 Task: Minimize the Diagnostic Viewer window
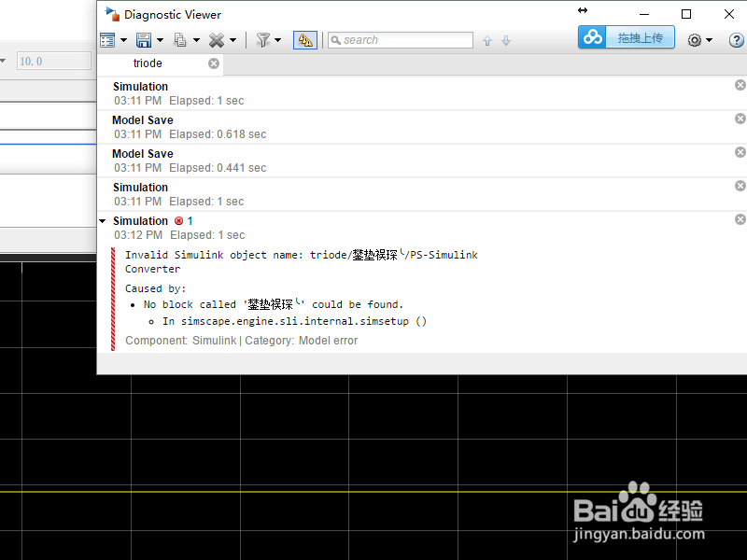(644, 14)
